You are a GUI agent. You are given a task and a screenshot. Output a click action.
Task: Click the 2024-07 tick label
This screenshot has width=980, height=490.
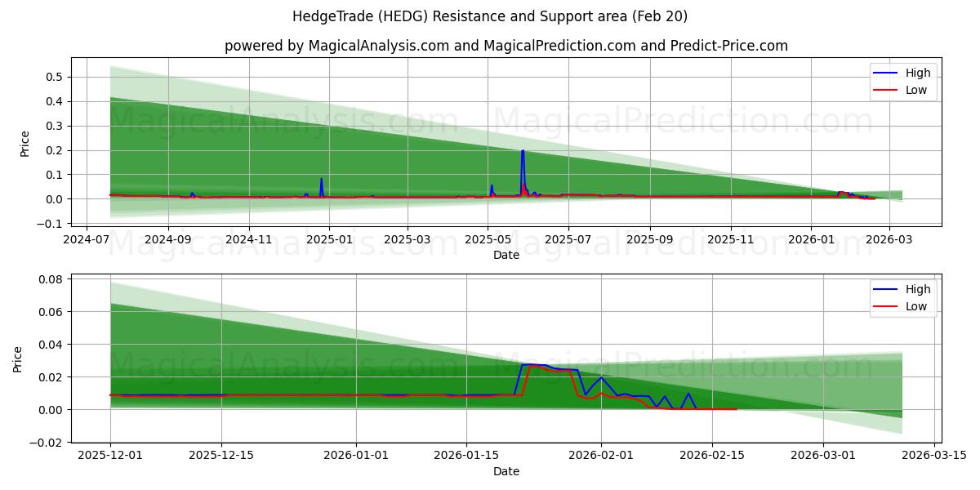(88, 236)
